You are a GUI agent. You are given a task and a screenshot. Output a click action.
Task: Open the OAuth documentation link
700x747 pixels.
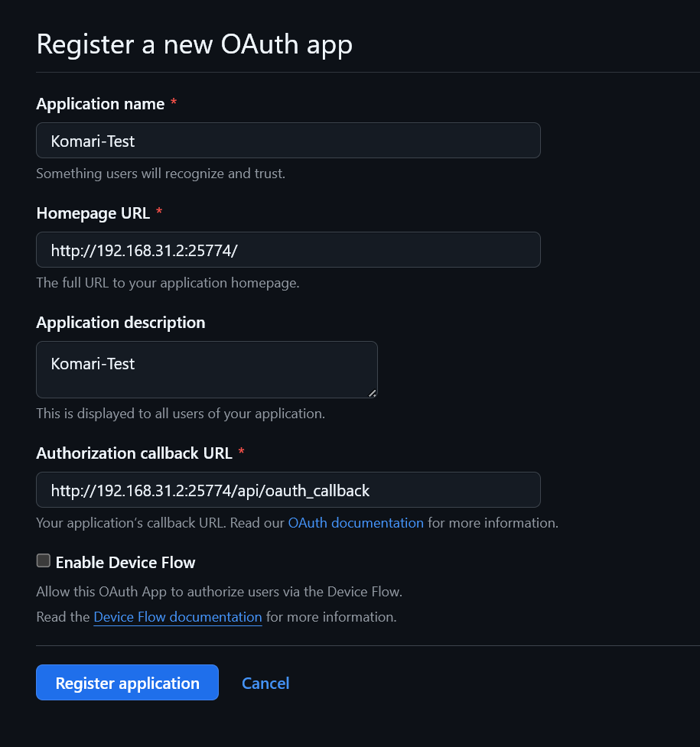click(x=356, y=523)
